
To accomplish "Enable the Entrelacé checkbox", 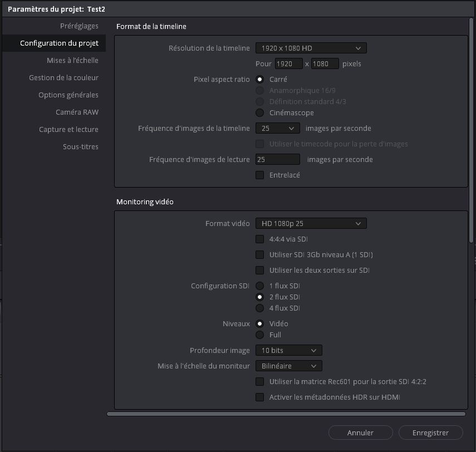I will point(259,175).
